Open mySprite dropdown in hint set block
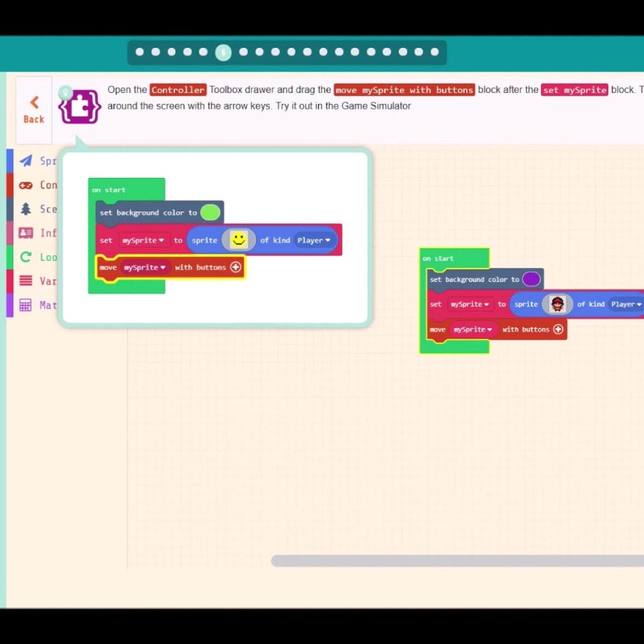This screenshot has height=644, width=644. pos(143,240)
